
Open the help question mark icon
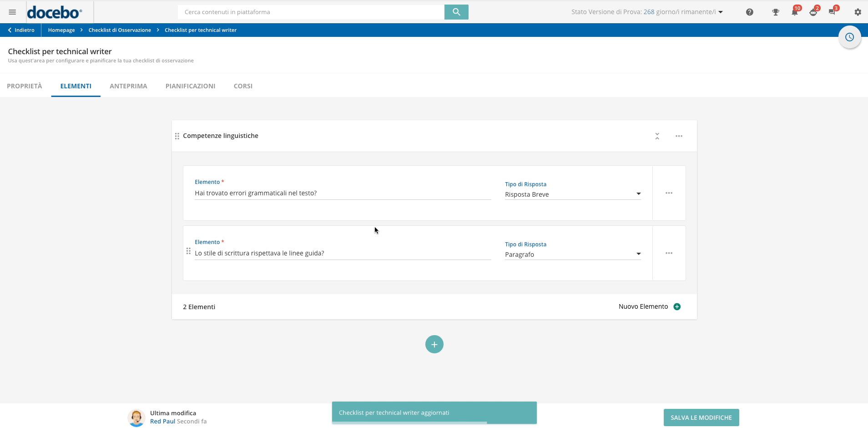[x=750, y=12]
